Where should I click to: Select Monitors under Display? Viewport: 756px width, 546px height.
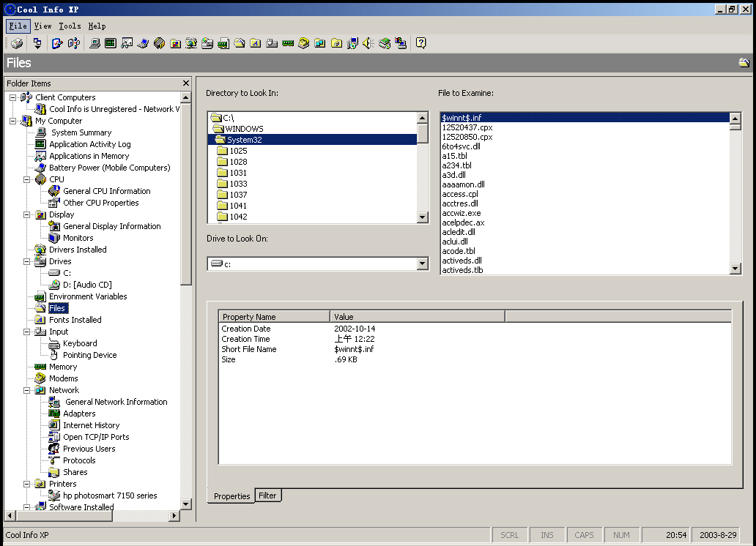point(78,238)
